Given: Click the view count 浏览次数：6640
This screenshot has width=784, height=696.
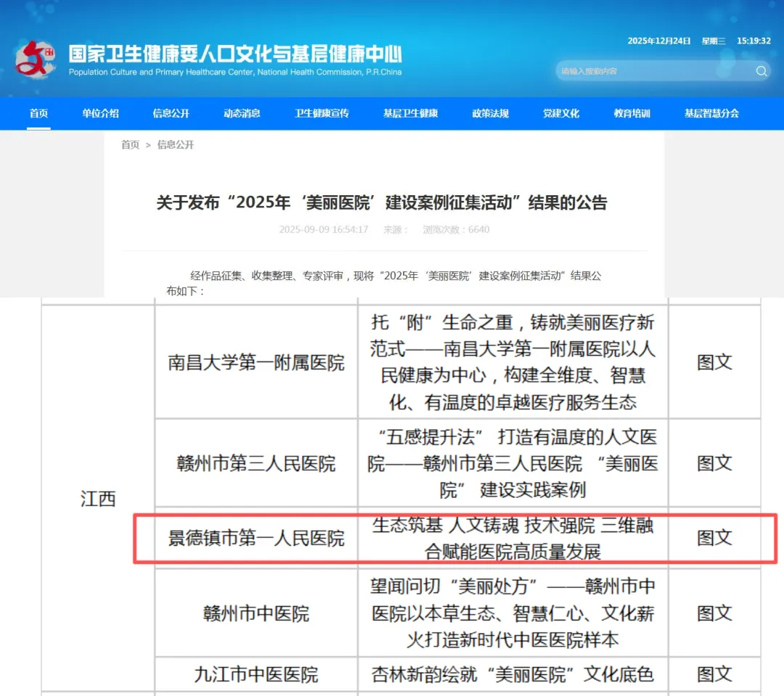Looking at the screenshot, I should click(x=456, y=229).
